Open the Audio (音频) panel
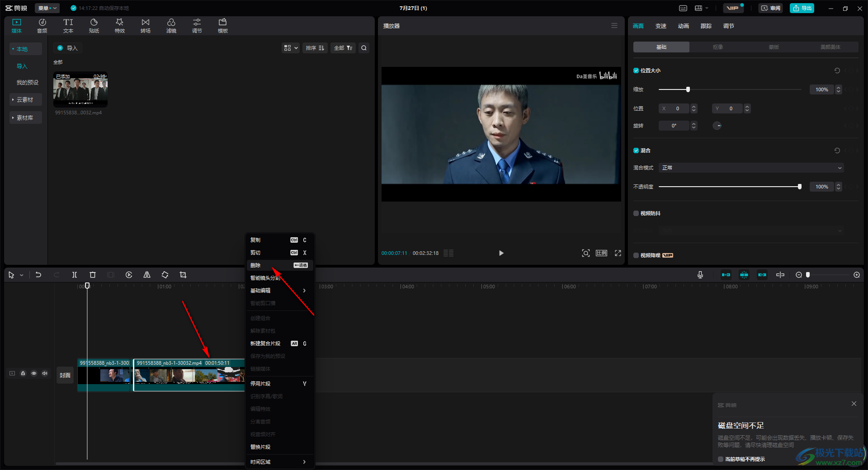868x470 pixels. tap(42, 26)
